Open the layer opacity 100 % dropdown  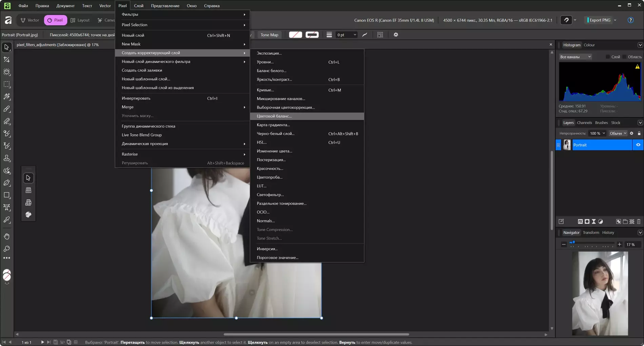(x=597, y=133)
